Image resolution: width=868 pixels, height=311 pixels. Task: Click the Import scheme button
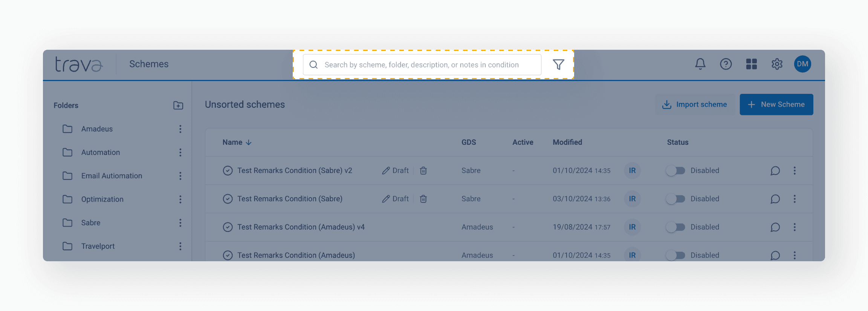[695, 104]
